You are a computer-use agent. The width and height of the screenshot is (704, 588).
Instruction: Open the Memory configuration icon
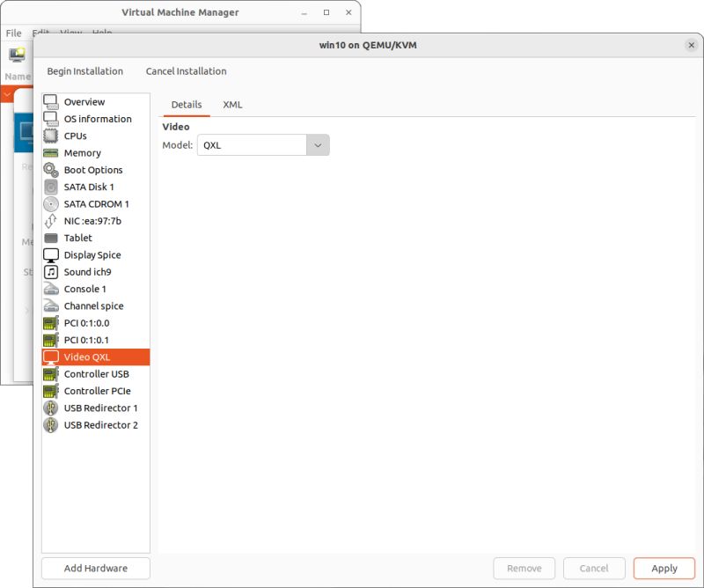click(52, 152)
